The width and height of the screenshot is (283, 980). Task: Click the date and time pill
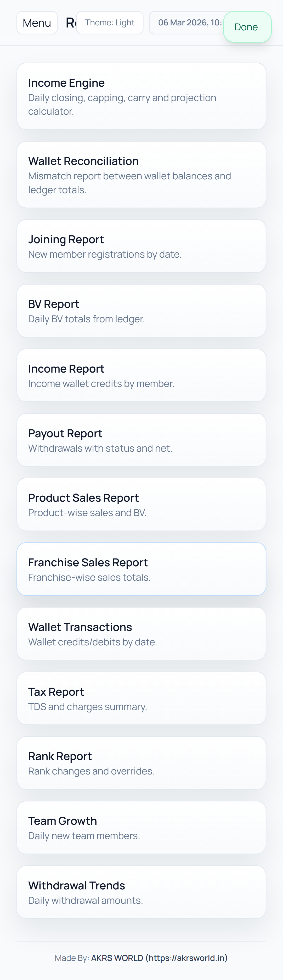click(x=188, y=23)
